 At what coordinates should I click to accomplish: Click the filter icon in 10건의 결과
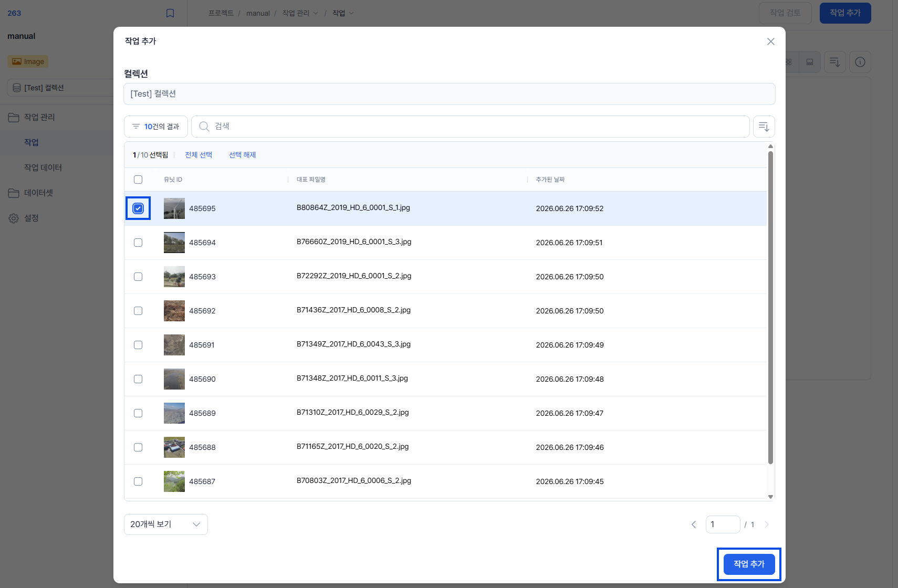[x=136, y=127]
